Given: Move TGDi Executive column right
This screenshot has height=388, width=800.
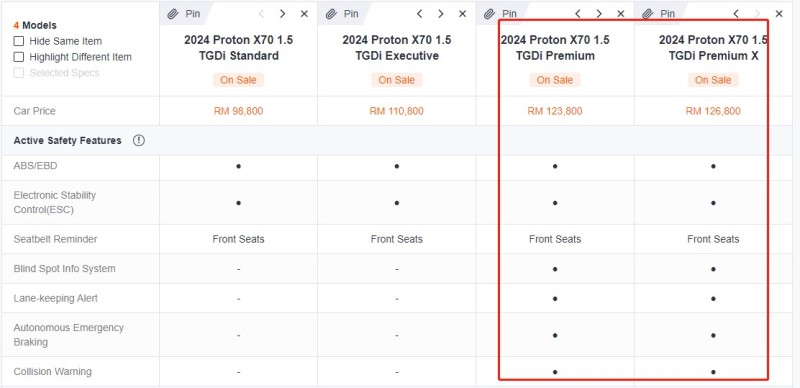Looking at the screenshot, I should coord(440,14).
